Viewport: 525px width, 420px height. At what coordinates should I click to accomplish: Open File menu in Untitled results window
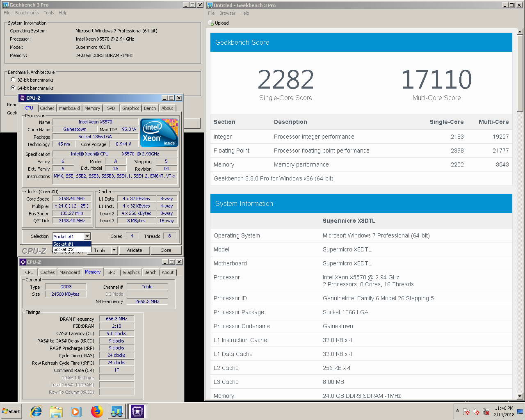tap(211, 13)
